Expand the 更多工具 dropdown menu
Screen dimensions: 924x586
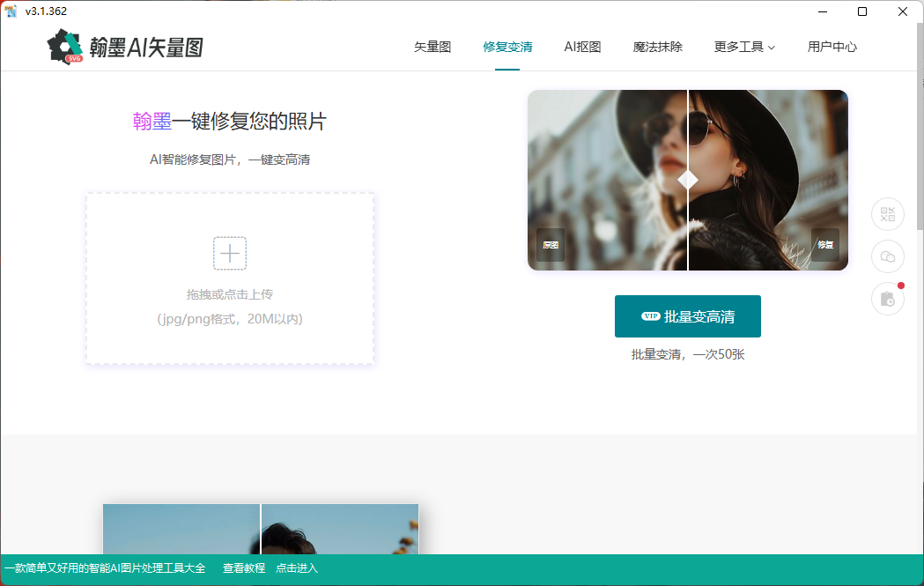point(744,47)
